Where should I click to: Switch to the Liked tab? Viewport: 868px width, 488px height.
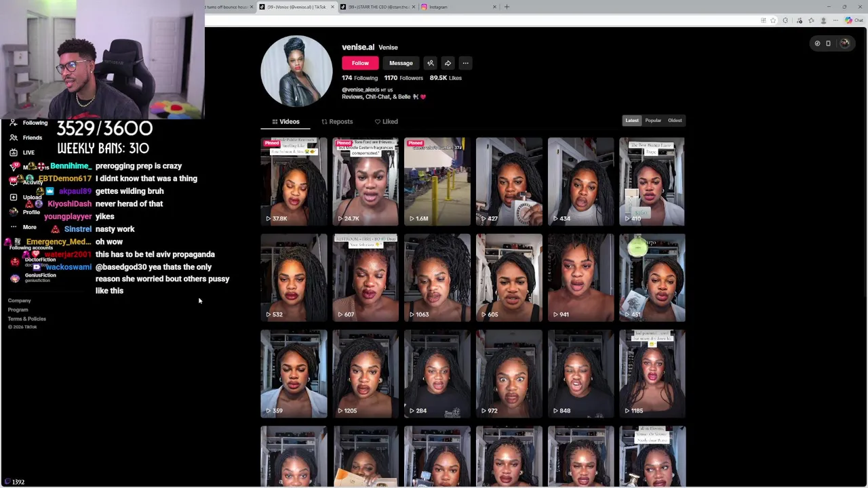pyautogui.click(x=387, y=121)
